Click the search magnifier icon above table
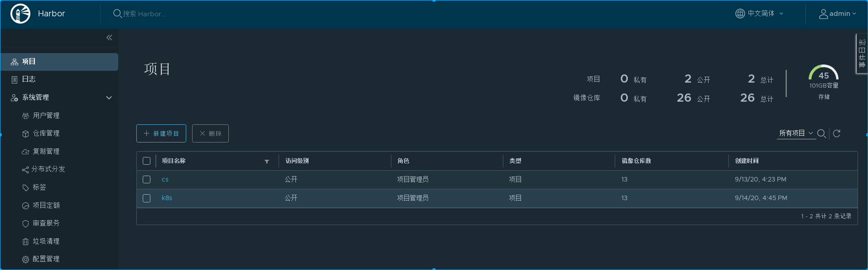The width and height of the screenshot is (868, 270). 821,133
